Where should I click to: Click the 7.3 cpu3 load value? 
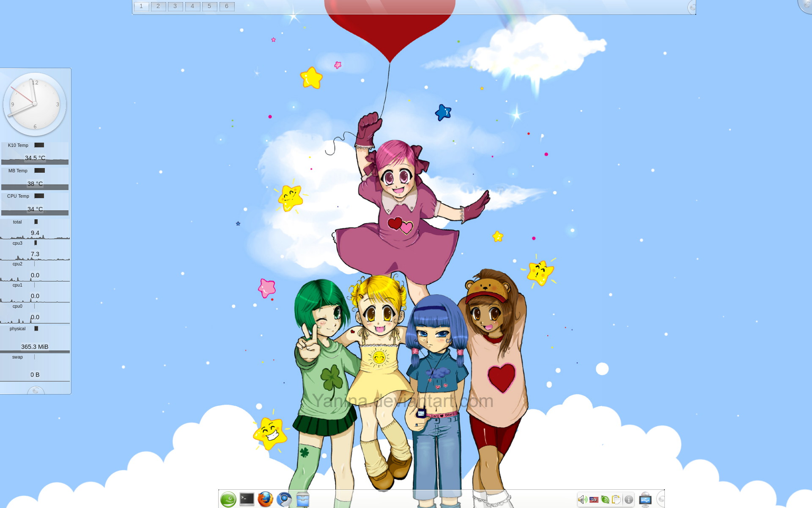point(35,254)
